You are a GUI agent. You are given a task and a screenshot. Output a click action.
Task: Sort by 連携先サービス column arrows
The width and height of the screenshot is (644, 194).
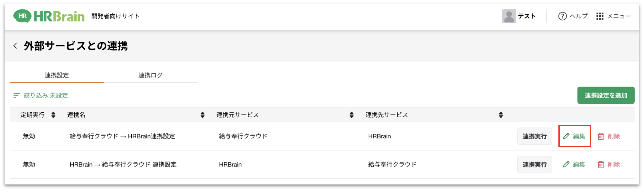501,115
